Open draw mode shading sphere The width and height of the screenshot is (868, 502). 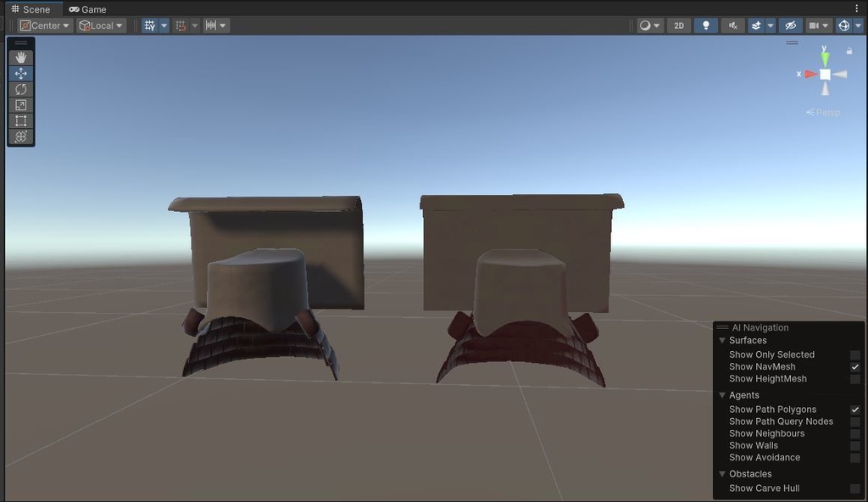point(645,25)
